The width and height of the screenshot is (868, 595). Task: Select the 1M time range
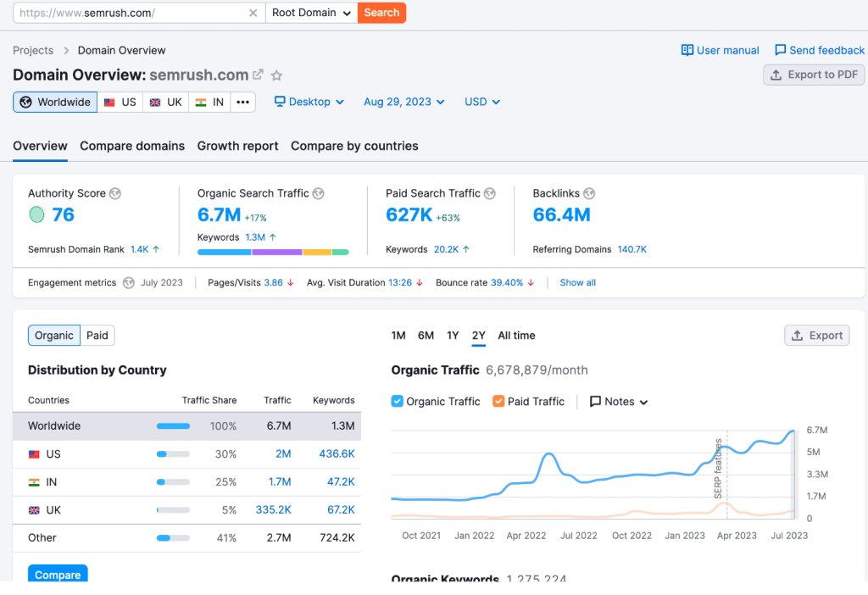tap(398, 336)
